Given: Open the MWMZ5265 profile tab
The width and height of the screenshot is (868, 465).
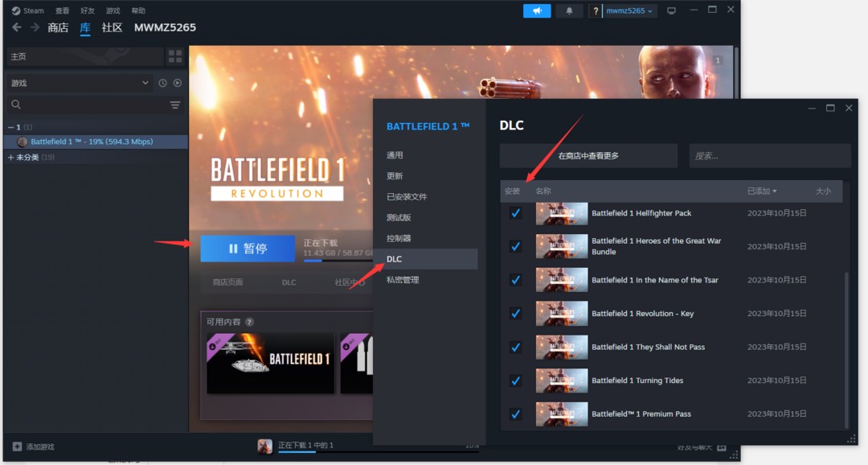Looking at the screenshot, I should pos(165,27).
